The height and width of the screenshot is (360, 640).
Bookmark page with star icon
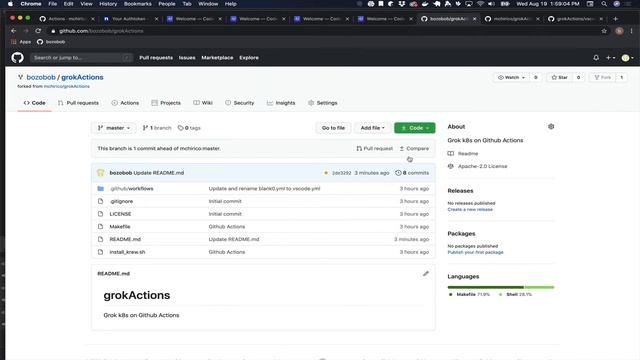click(x=604, y=31)
